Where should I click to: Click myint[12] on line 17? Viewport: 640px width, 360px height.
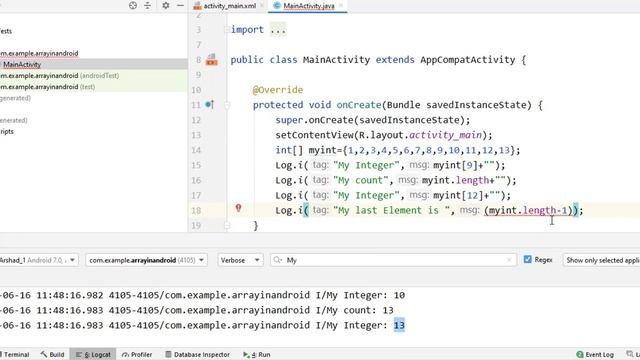[458, 196]
